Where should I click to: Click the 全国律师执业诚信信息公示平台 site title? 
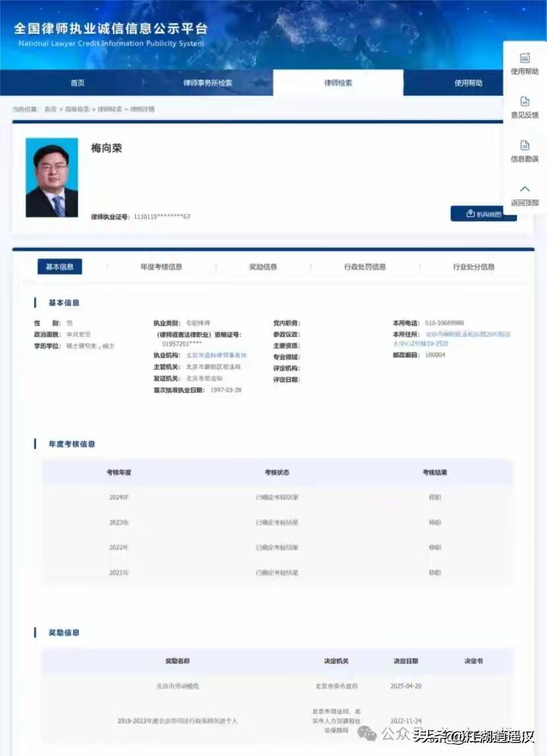click(x=111, y=28)
